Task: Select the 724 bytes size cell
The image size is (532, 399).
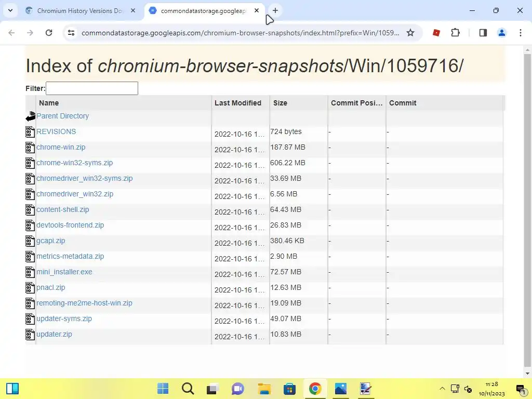Action: point(286,131)
